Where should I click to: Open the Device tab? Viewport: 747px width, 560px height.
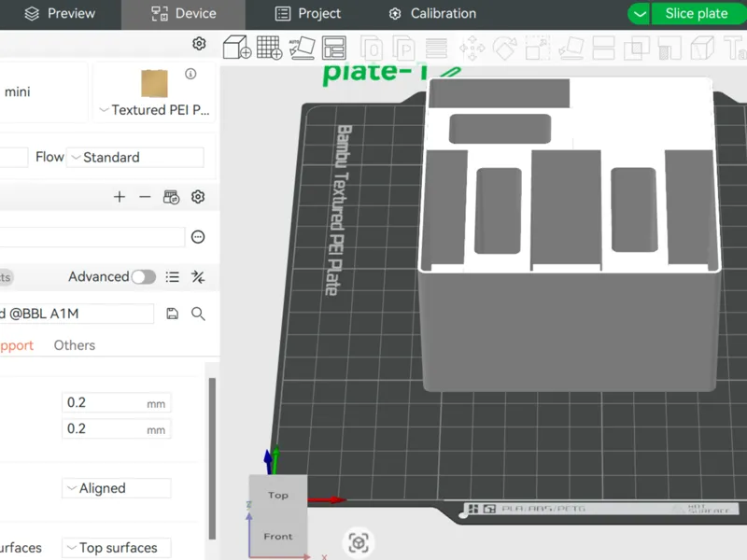click(x=183, y=14)
